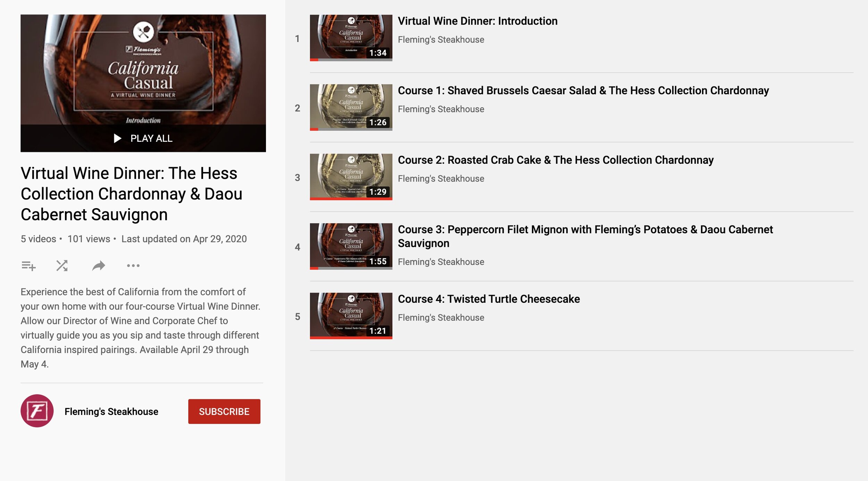Screen dimensions: 868x481
Task: Click the playlist description paragraph
Action: [141, 328]
